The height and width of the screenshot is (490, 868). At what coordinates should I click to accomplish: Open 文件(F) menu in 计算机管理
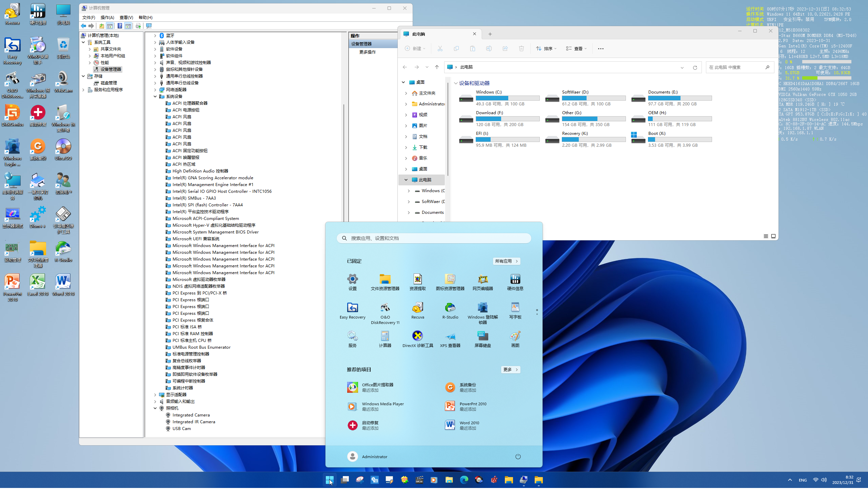click(x=88, y=18)
